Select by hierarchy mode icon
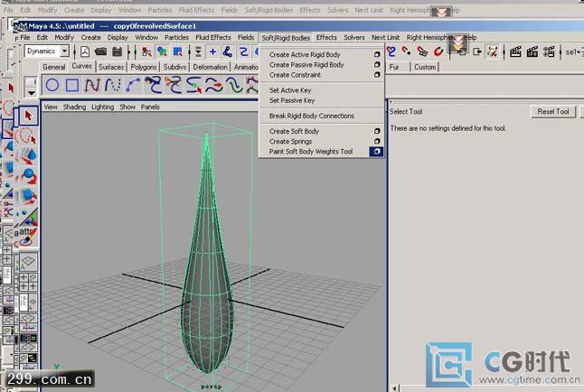This screenshot has height=392, width=584. tap(146, 51)
